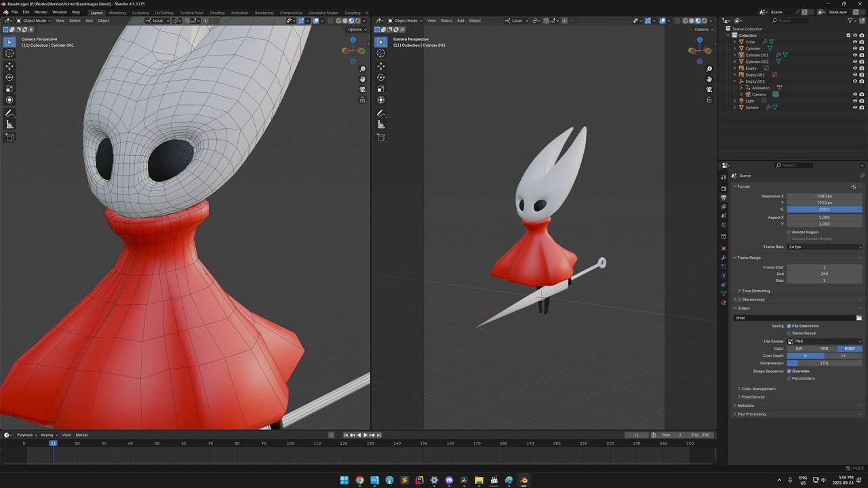Image resolution: width=868 pixels, height=488 pixels.
Task: Expand the Metadata panel
Action: point(745,405)
